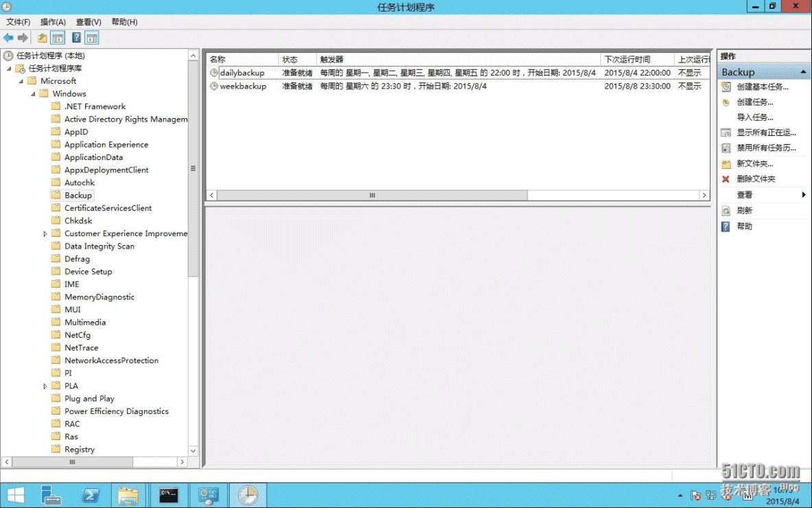Screen dimensions: 812x508
Task: Click the back arrow toolbar icon
Action: click(8, 38)
